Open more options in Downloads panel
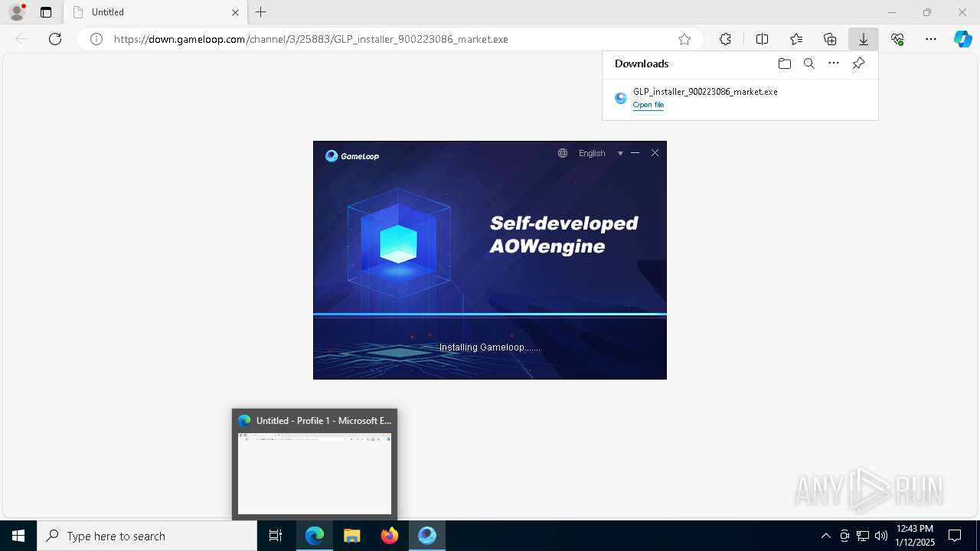The width and height of the screenshot is (980, 551). (834, 64)
